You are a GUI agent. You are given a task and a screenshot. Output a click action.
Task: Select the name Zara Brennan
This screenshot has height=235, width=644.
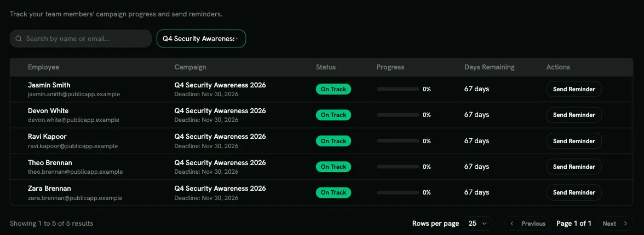point(49,188)
